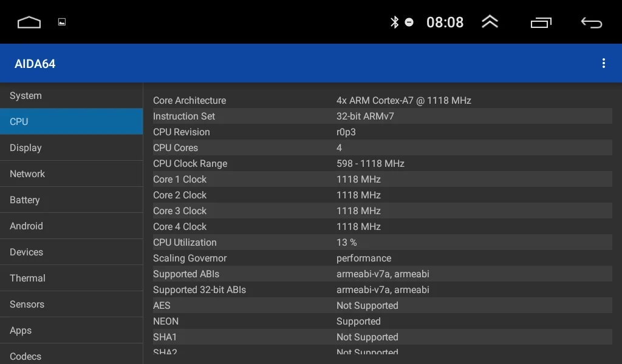Select the Codecs category

coord(72,356)
